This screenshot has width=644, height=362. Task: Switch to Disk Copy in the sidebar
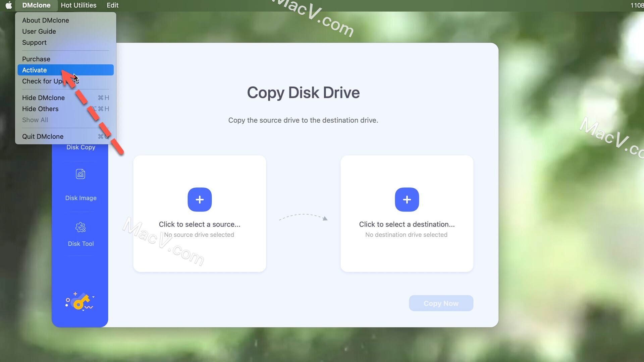[x=80, y=147]
